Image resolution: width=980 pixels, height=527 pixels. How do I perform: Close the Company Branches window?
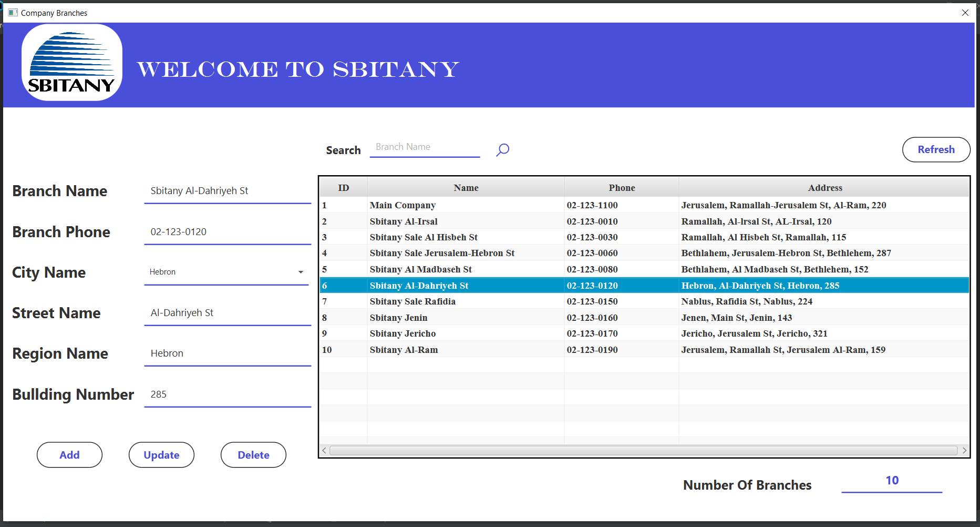[965, 13]
